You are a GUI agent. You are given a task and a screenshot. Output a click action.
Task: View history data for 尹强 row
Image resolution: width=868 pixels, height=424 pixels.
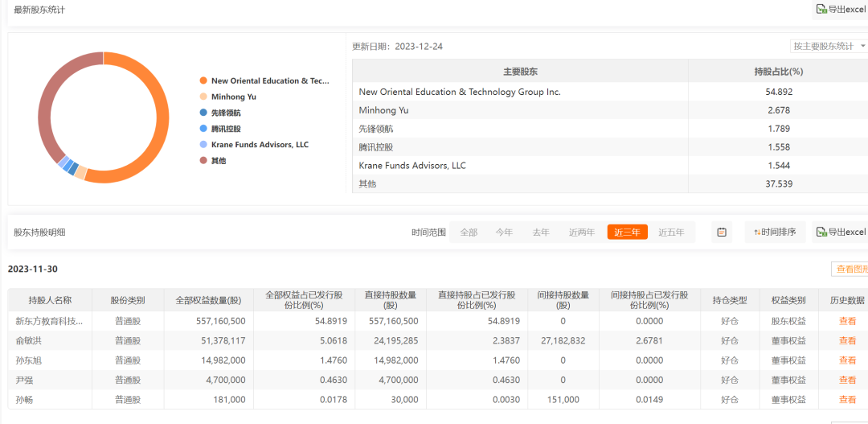click(x=848, y=380)
